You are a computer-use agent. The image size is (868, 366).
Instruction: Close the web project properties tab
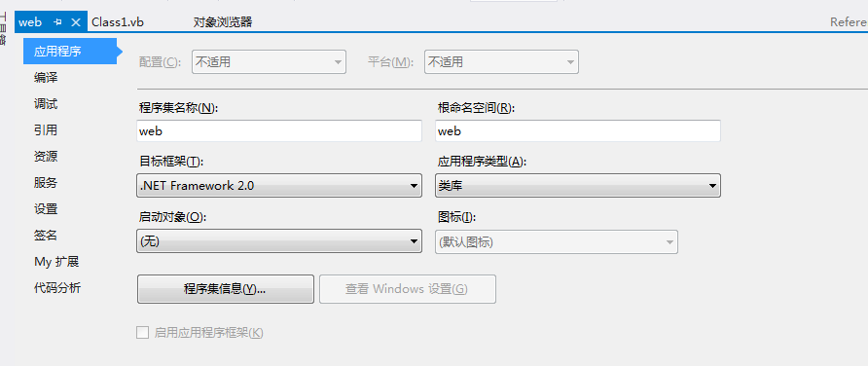click(77, 22)
